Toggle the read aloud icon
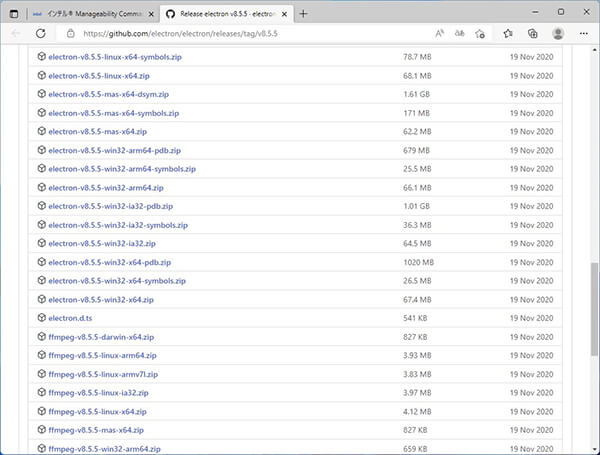 coord(440,34)
